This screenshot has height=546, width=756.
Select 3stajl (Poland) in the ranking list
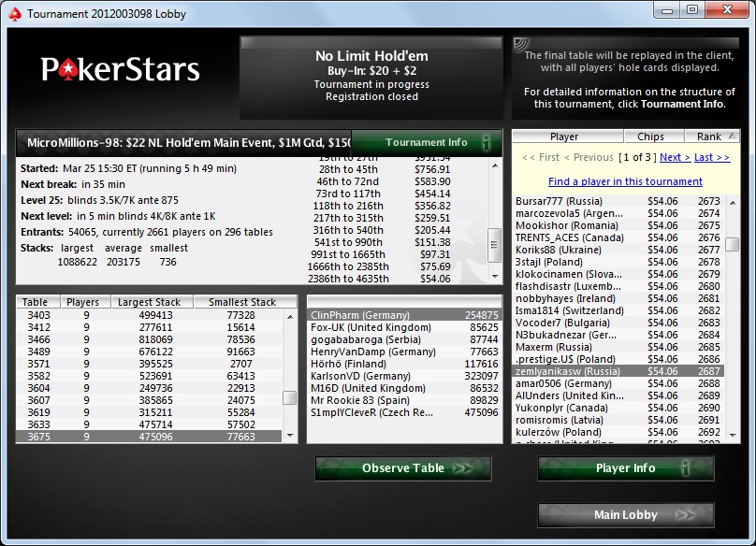pos(619,262)
